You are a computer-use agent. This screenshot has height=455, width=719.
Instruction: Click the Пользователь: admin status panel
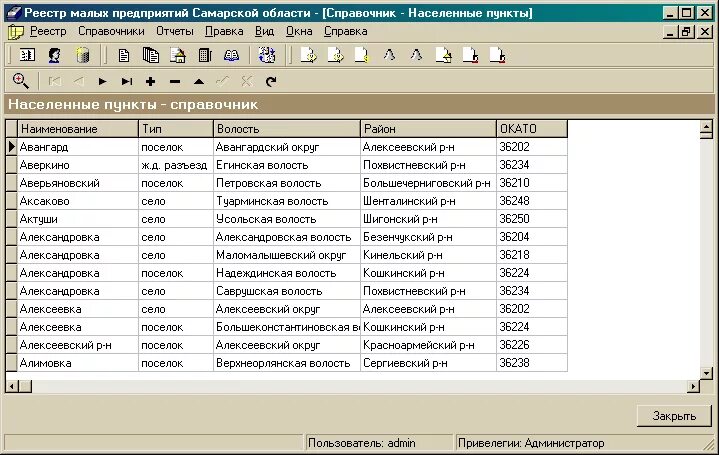[x=379, y=443]
